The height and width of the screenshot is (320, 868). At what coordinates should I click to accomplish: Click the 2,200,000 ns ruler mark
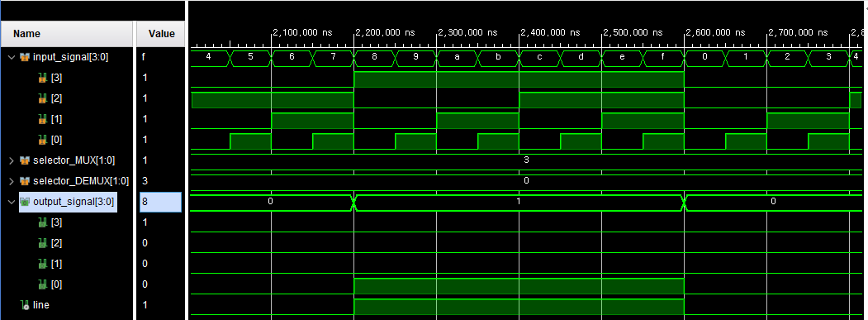(386, 33)
